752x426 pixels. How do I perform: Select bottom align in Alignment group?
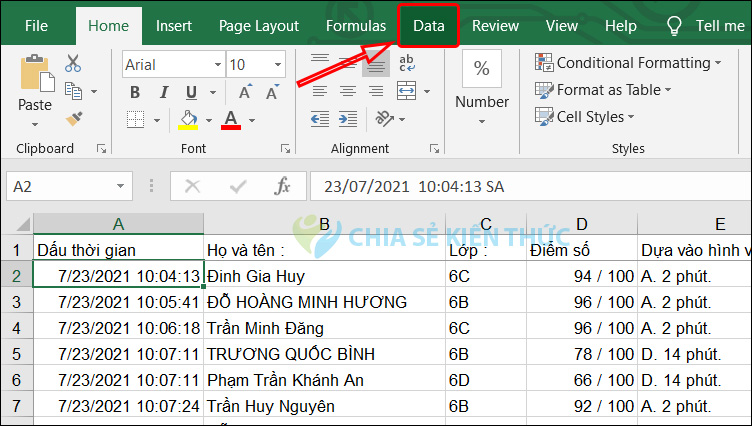point(376,64)
